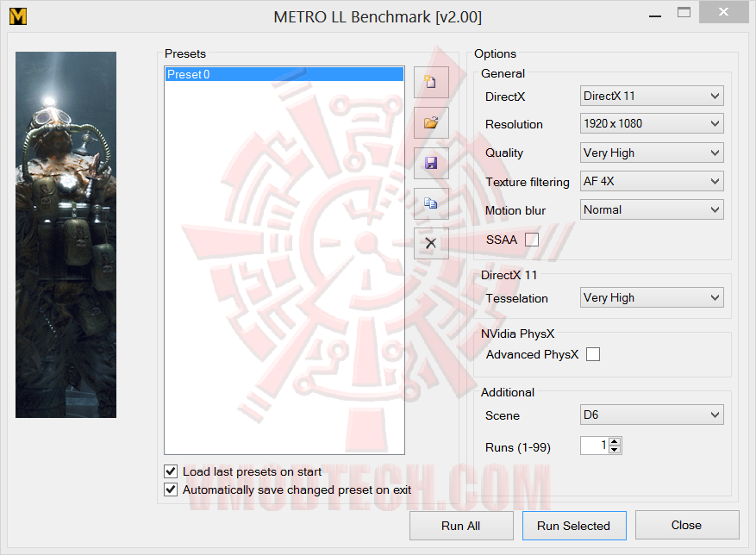Uncheck Automatically save changed preset on exit
The width and height of the screenshot is (756, 555).
point(171,490)
